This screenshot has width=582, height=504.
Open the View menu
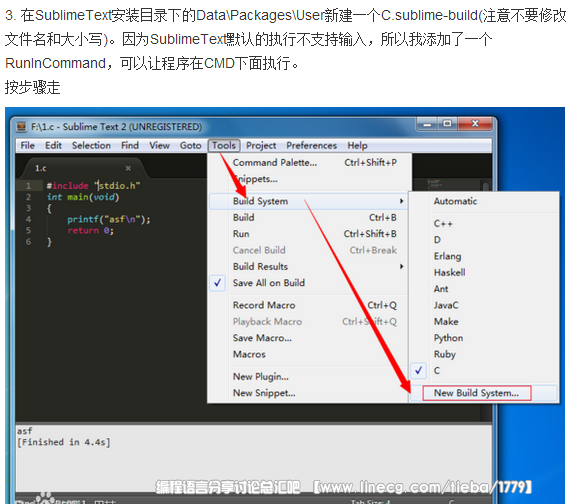[x=160, y=145]
